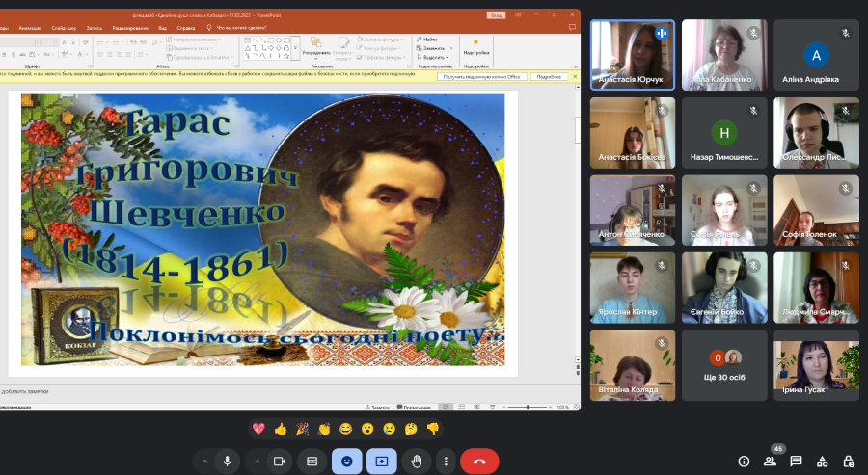Open the 'Ще 30 осіб' tile
Image resolution: width=868 pixels, height=475 pixels.
724,365
